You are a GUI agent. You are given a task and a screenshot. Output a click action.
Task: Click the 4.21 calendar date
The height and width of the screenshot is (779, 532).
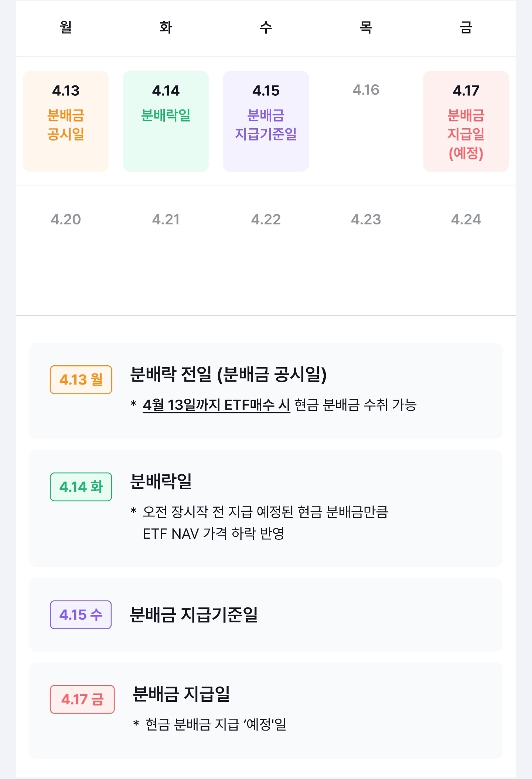pos(166,220)
